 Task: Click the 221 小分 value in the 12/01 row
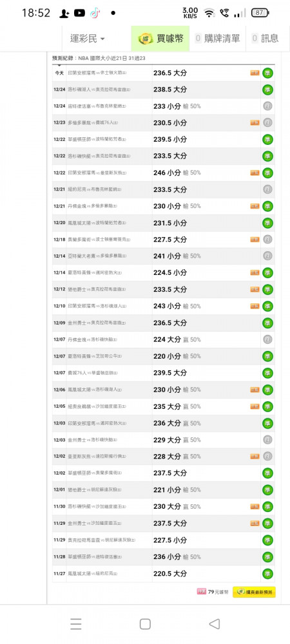tap(167, 490)
